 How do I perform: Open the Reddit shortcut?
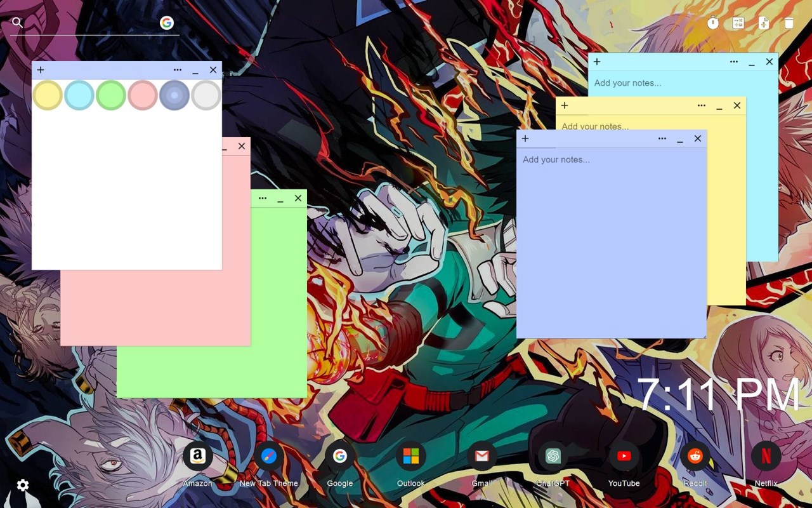(695, 456)
